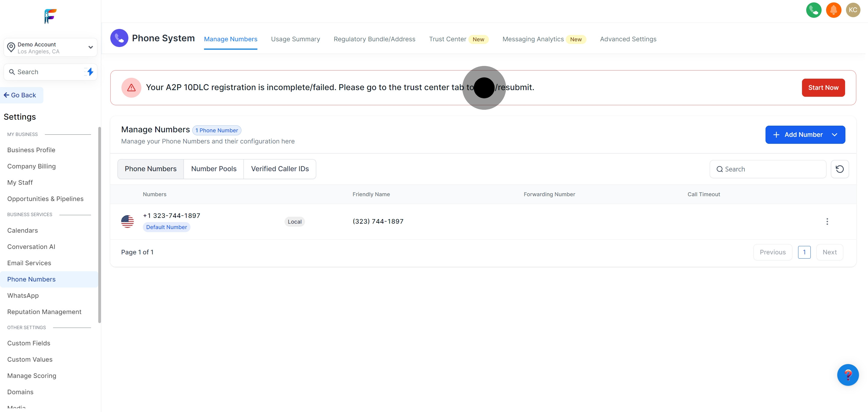
Task: Open Advanced Settings tab
Action: click(628, 39)
